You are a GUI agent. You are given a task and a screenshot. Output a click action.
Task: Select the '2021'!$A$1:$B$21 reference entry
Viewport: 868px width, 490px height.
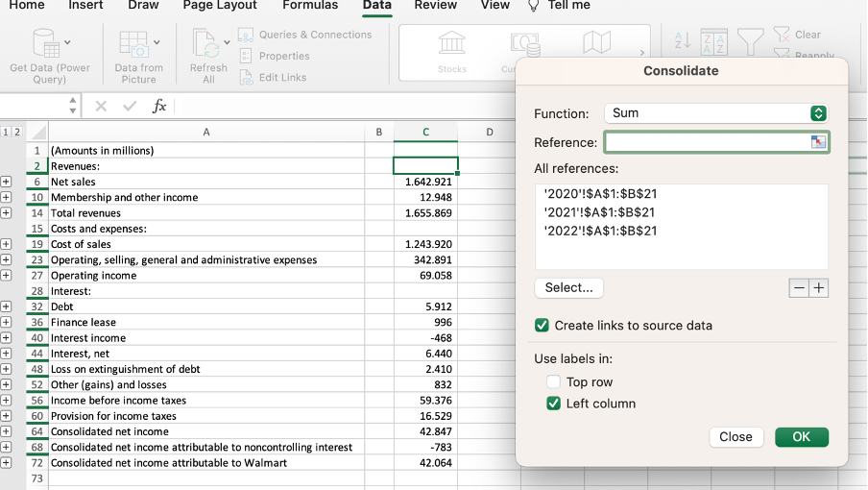coord(600,212)
